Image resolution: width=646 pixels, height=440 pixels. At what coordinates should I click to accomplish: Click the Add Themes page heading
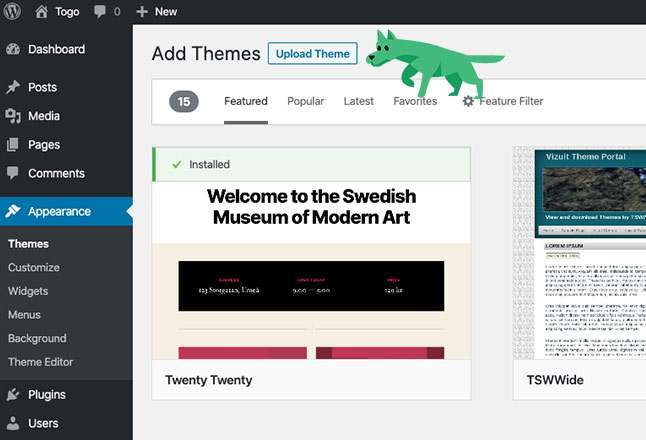coord(206,54)
